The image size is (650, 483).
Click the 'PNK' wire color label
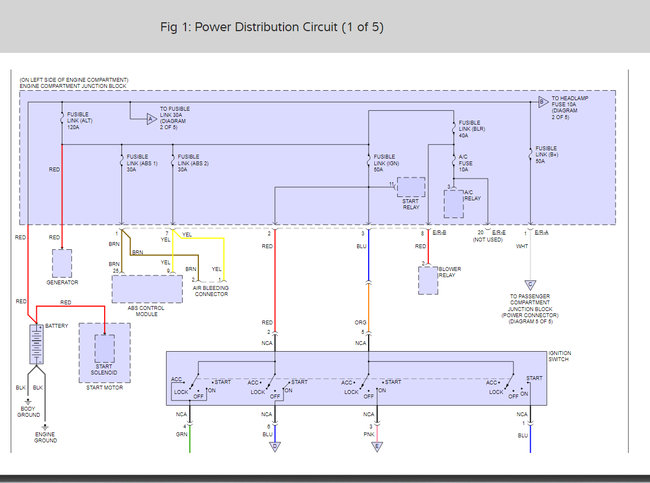(369, 434)
